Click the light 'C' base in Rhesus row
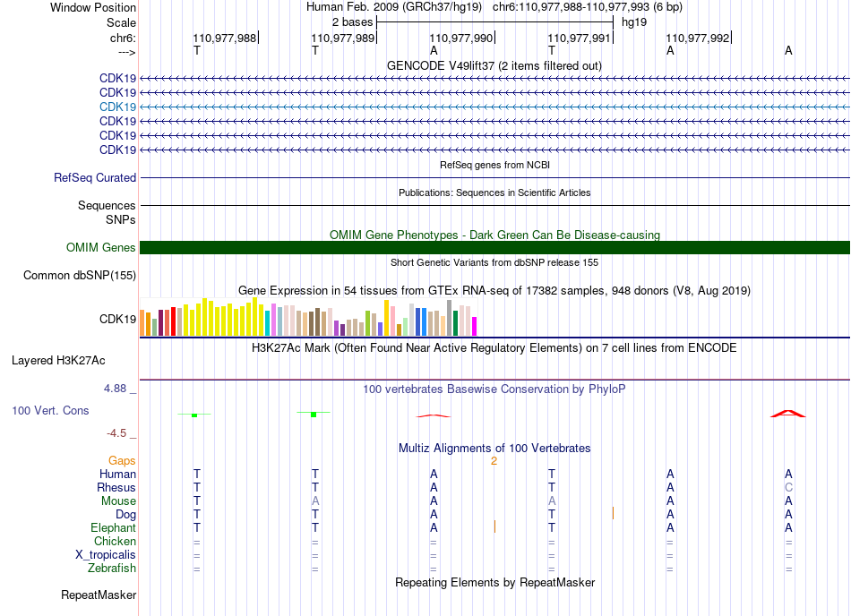 [x=788, y=487]
